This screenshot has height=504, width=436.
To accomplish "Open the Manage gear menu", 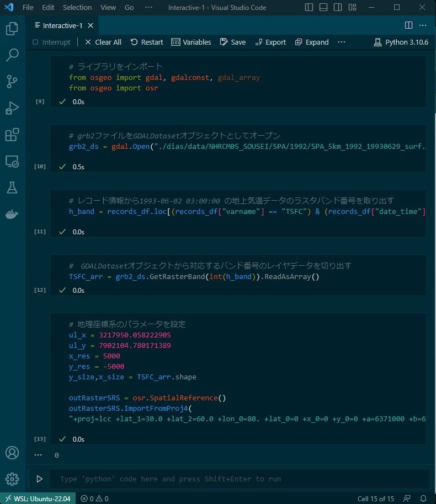I will coord(12,479).
